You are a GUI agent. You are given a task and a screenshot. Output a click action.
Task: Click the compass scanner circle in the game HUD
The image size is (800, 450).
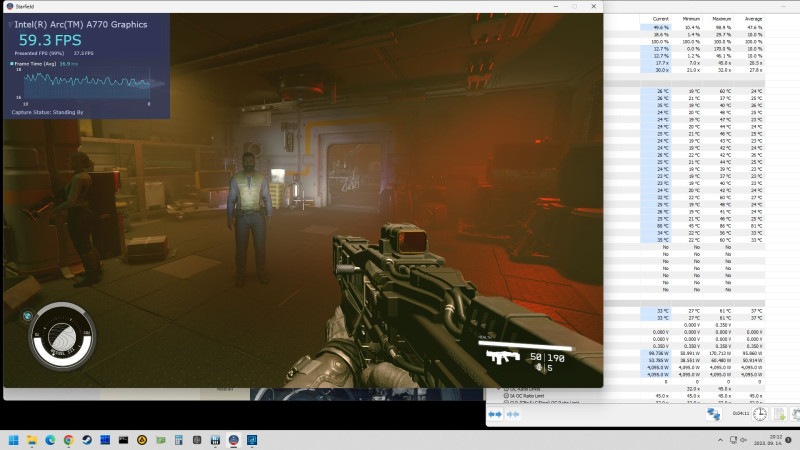(x=62, y=336)
